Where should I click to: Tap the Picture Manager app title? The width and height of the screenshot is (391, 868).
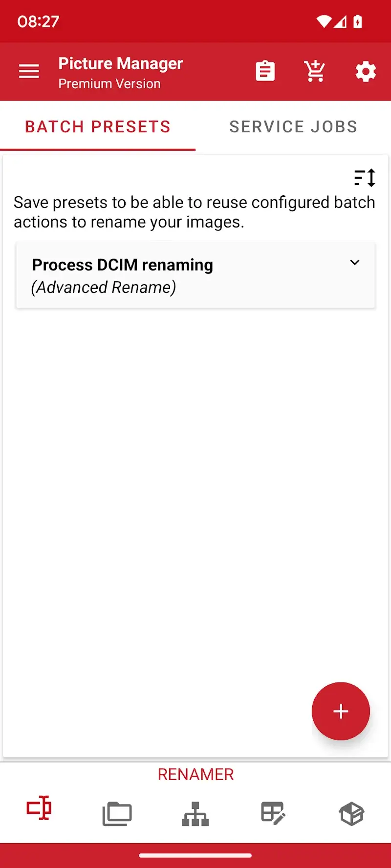[x=120, y=63]
